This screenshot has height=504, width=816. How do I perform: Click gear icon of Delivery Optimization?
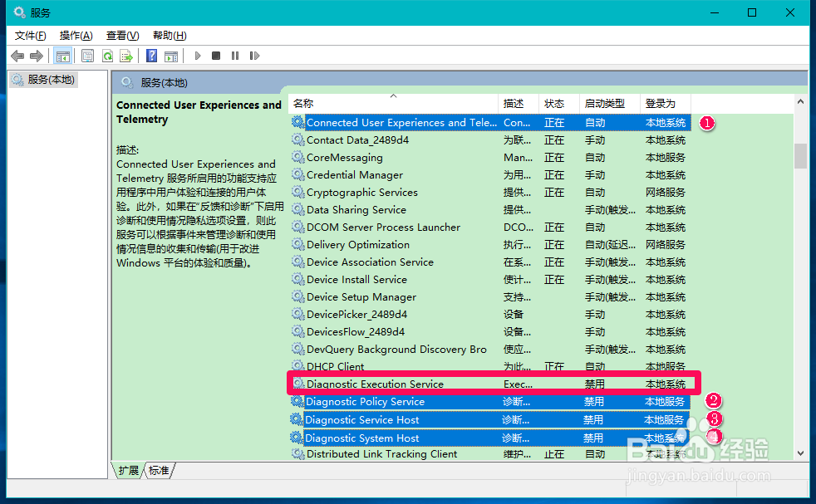click(x=297, y=244)
